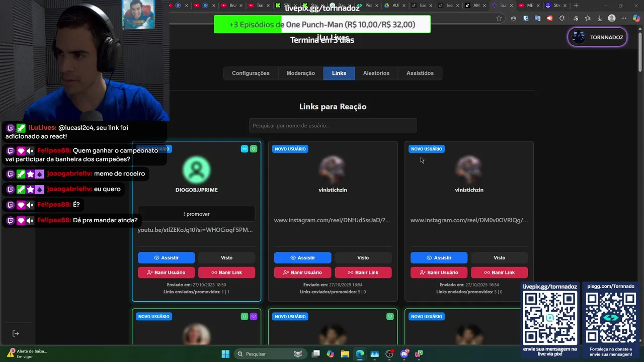Open the instagram reel DNHJdSssJaD link
The height and width of the screenshot is (362, 644).
332,220
